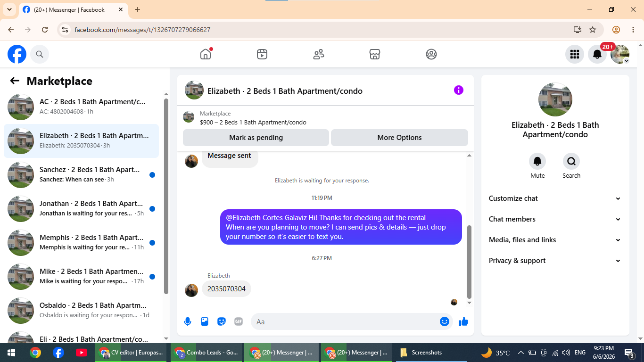Expand the Privacy & support section

pos(555,261)
